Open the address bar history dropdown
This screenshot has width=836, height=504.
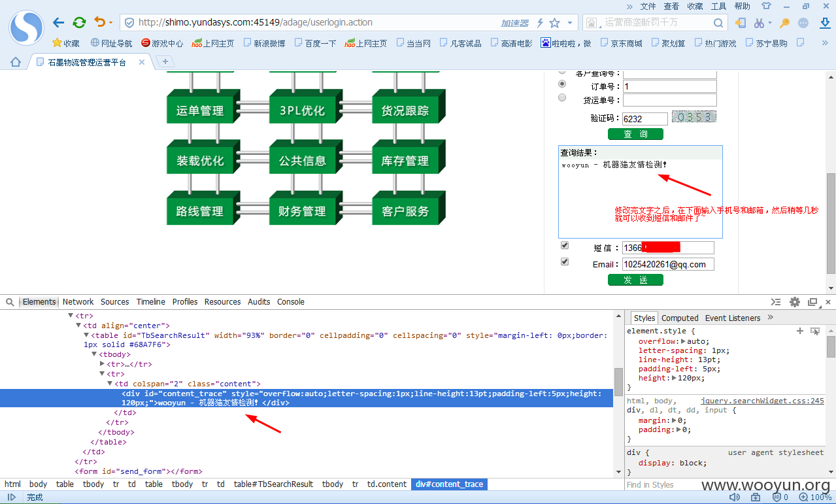(569, 23)
